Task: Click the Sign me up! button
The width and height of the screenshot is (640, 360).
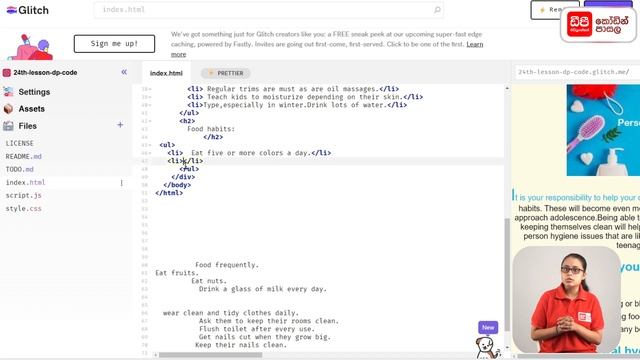Action: [114, 44]
